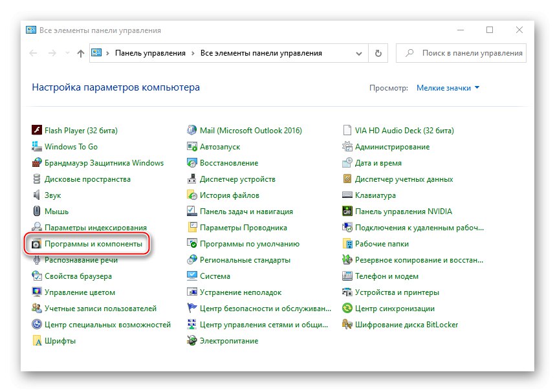The image size is (555, 392).
Task: Open the Программы по умолчанию link
Action: [250, 244]
